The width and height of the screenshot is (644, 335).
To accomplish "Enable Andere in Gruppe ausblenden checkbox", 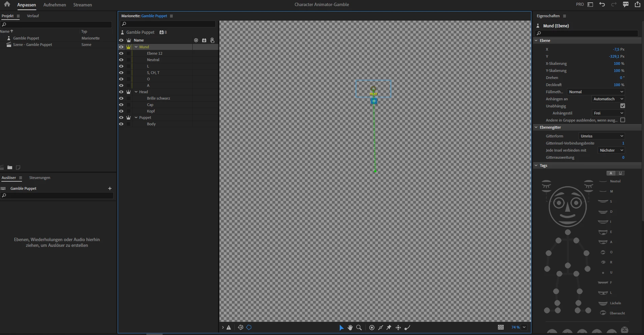I will pos(623,120).
